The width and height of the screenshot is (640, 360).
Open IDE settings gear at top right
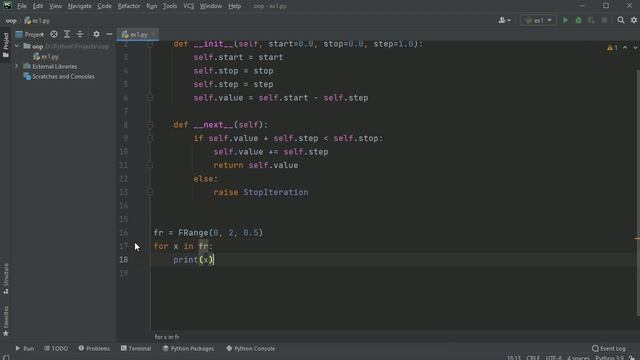point(634,20)
